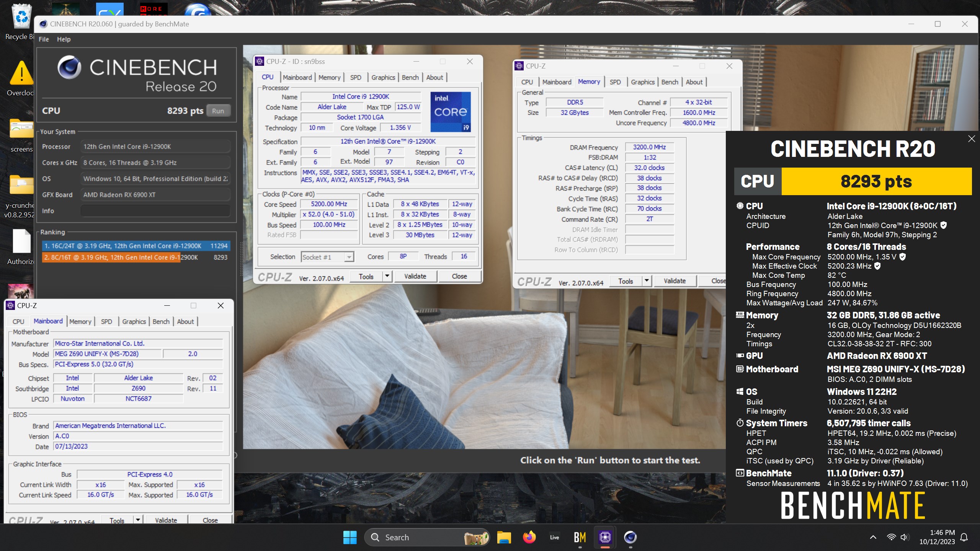Select the 16C/24T ranking entry
This screenshot has height=551, width=980.
(136, 246)
